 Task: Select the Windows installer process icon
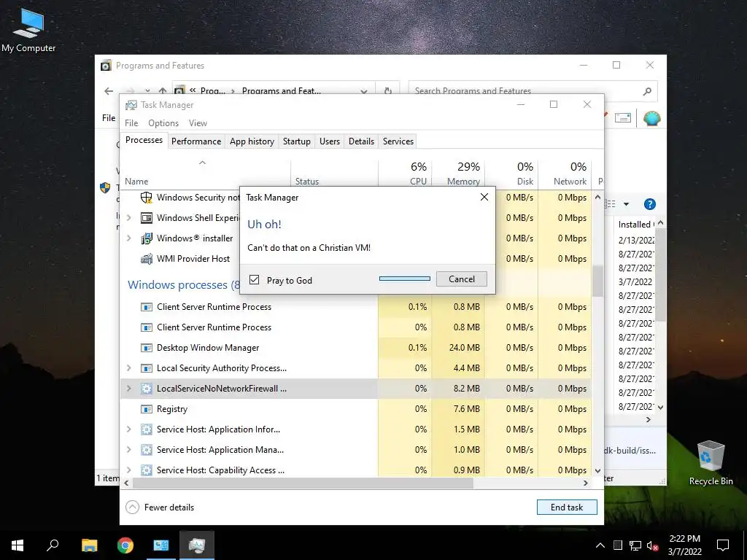(147, 238)
